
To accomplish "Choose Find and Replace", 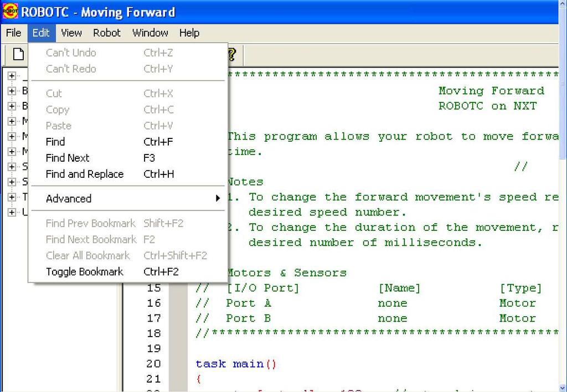I will [x=128, y=174].
